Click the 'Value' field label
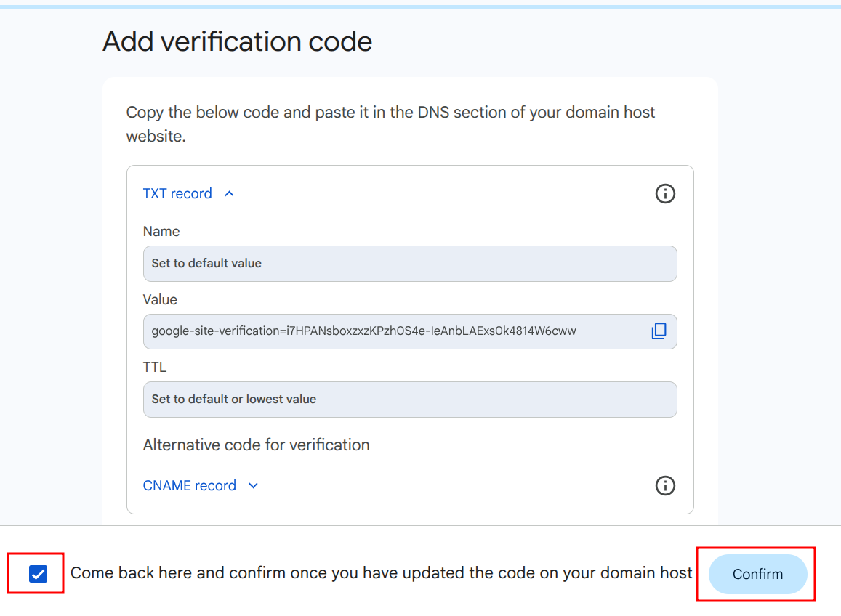The width and height of the screenshot is (841, 616). click(x=160, y=300)
